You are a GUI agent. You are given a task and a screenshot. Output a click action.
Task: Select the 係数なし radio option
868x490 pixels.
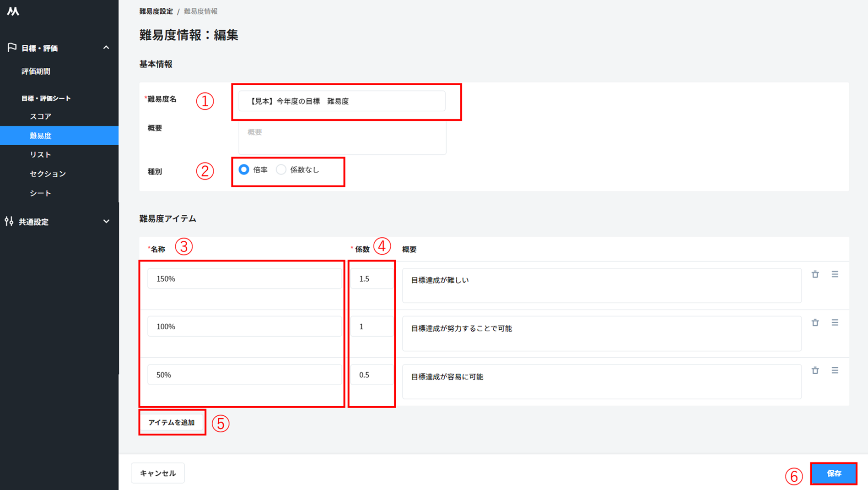point(281,170)
